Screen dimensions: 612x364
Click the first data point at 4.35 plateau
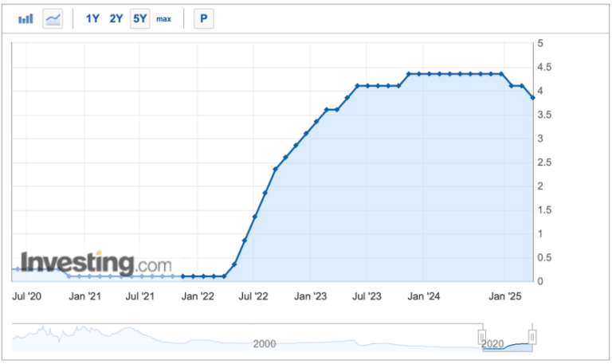pyautogui.click(x=409, y=74)
